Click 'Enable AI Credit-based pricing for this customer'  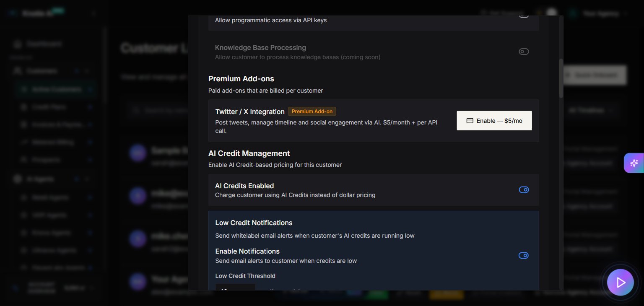tap(275, 165)
